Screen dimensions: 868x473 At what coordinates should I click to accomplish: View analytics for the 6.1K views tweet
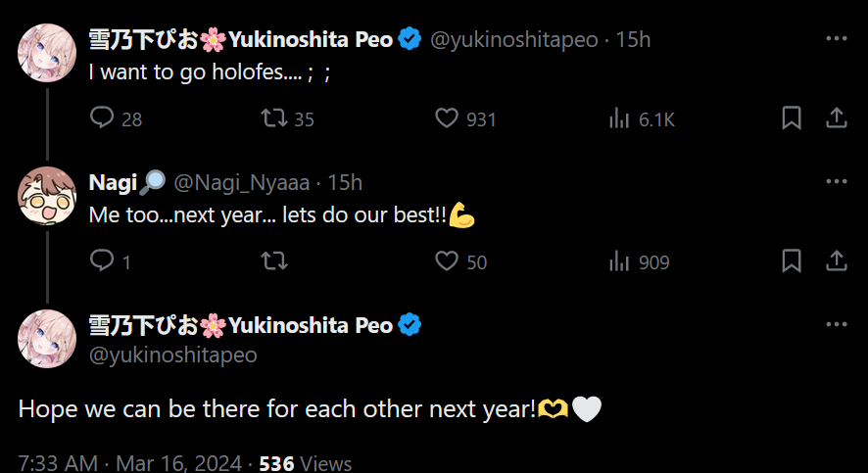pyautogui.click(x=619, y=118)
